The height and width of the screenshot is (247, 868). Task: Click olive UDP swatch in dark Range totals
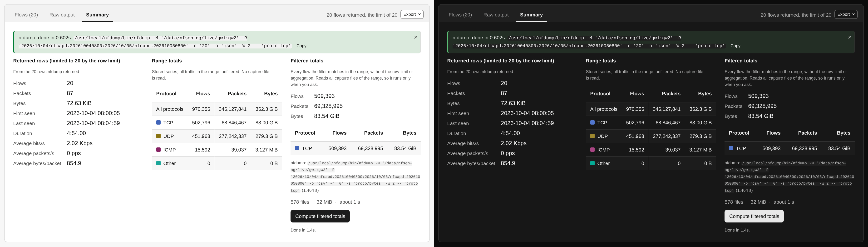coord(592,136)
